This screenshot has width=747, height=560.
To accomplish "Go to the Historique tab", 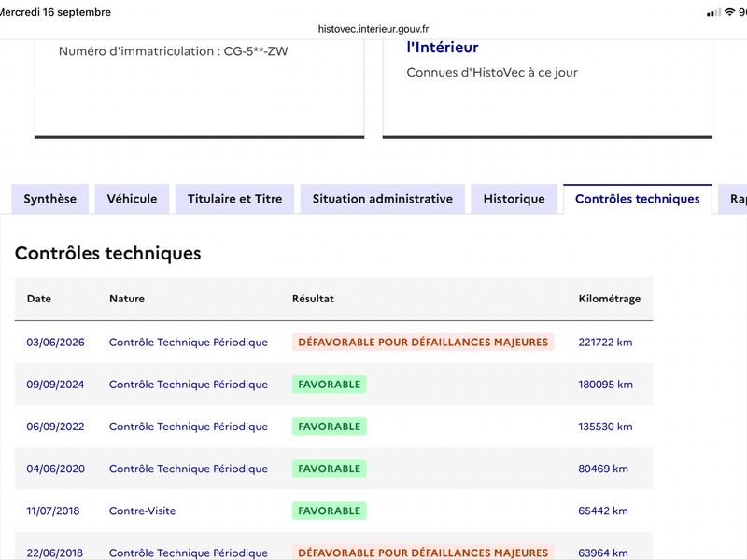I will pos(514,199).
